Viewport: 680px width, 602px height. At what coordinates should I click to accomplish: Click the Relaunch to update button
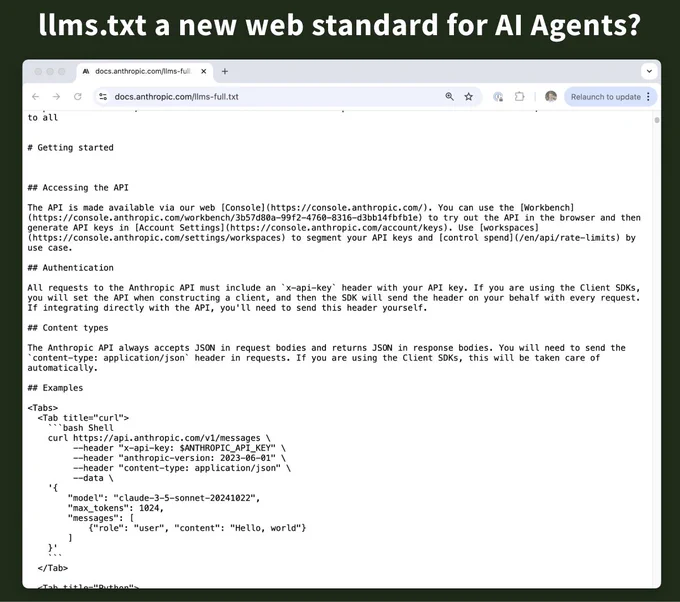[605, 97]
